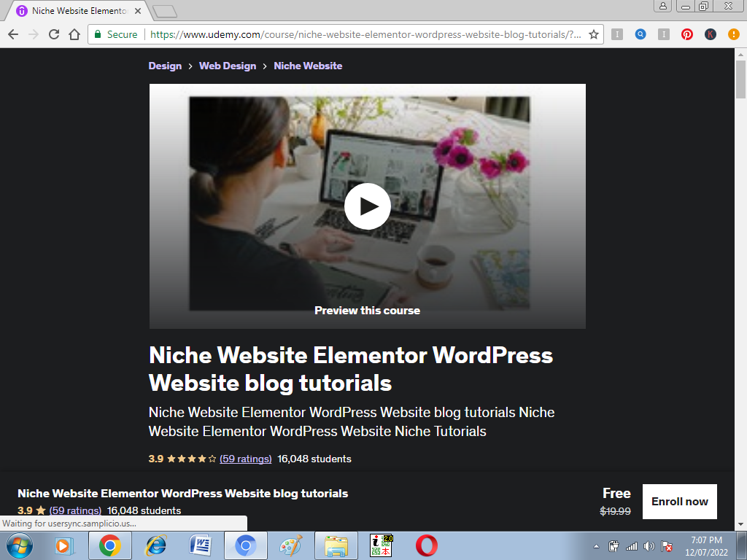This screenshot has height=560, width=747.
Task: Click the taskbar clock showing 7:07 PM
Action: click(706, 545)
